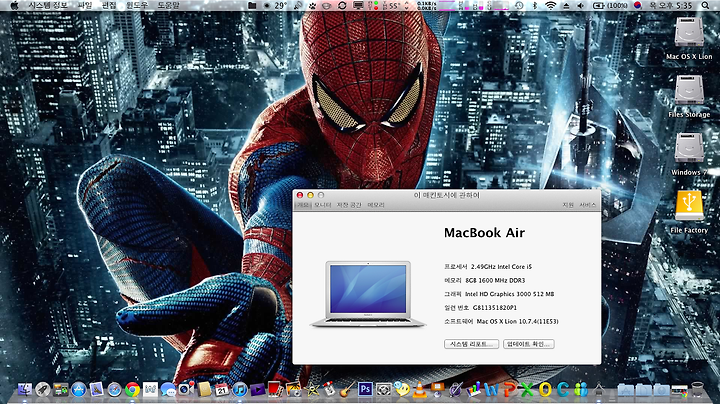Open iCal calendar showing 21
Viewport: 720px width, 404px height.
pyautogui.click(x=222, y=389)
